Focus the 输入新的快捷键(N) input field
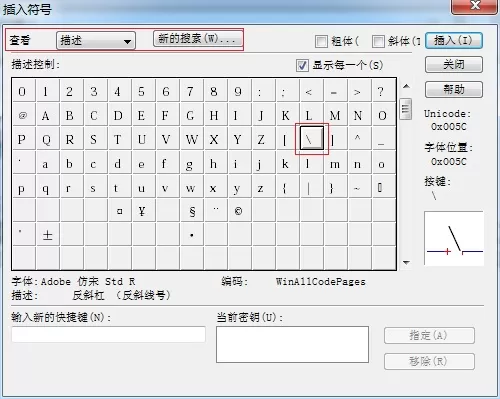The width and height of the screenshot is (500, 399). click(108, 334)
